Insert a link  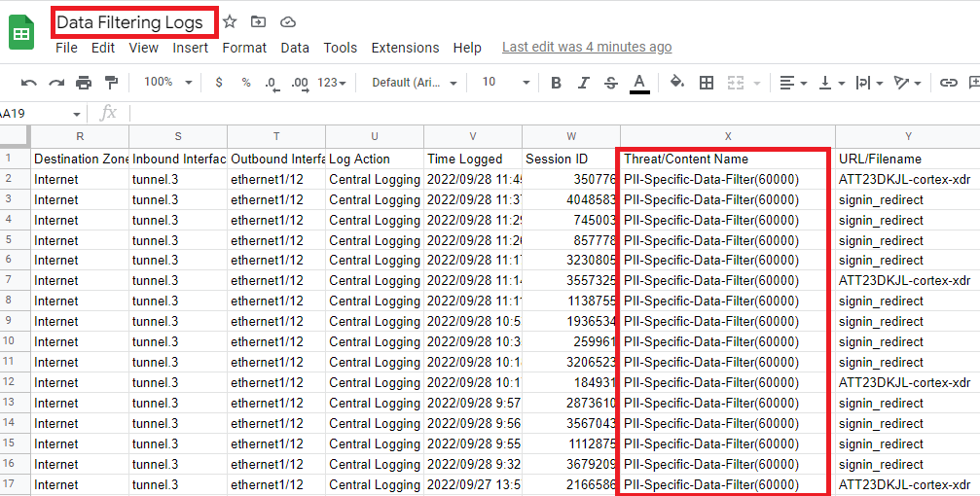tap(948, 83)
